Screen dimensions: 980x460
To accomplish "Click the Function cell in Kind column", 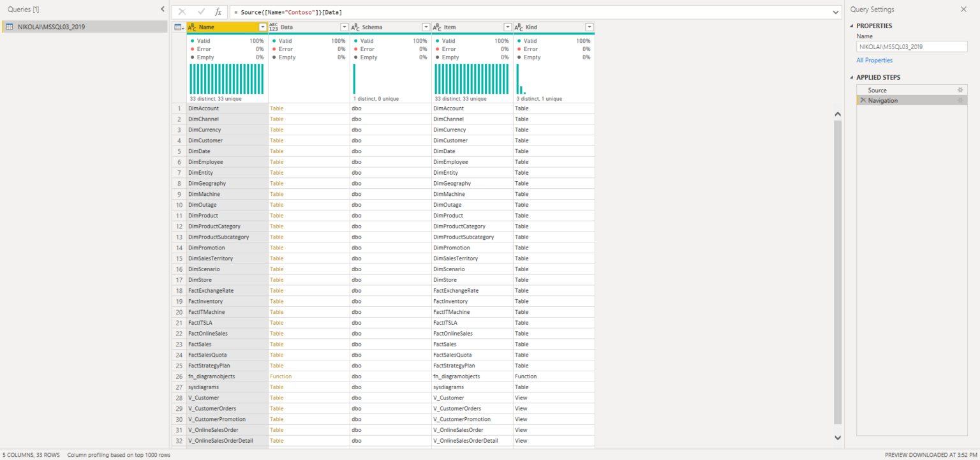I will pos(554,376).
